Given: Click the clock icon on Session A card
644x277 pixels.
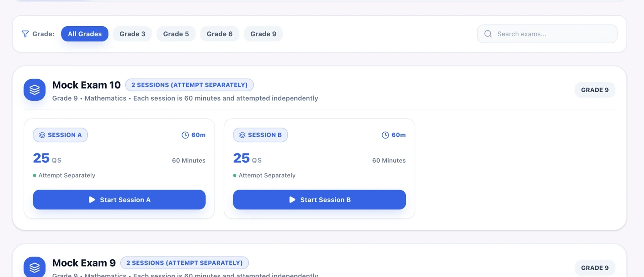Looking at the screenshot, I should click(x=185, y=135).
